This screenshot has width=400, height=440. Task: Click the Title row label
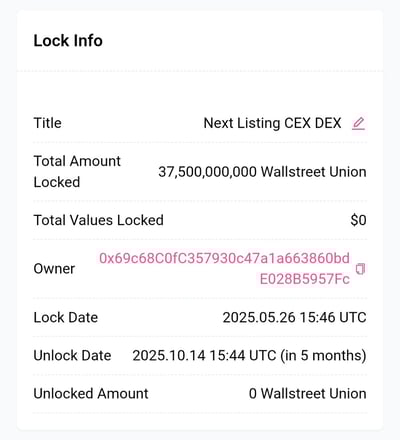[x=47, y=123]
